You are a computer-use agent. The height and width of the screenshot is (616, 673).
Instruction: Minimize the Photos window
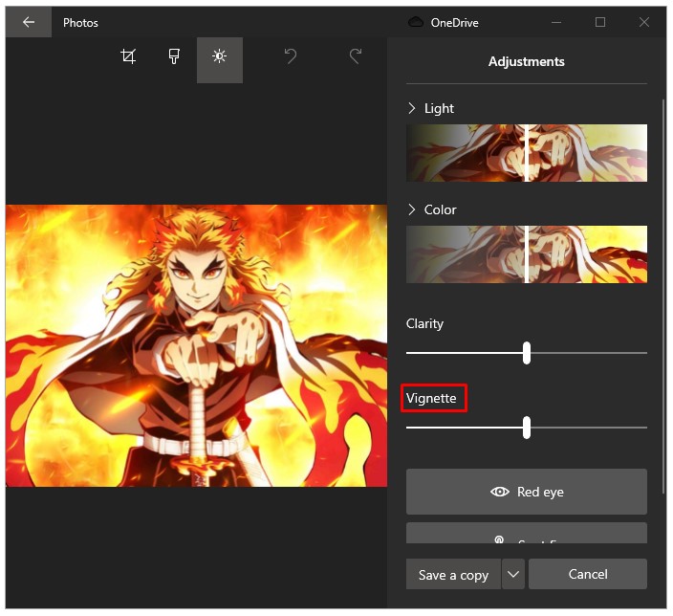point(556,22)
